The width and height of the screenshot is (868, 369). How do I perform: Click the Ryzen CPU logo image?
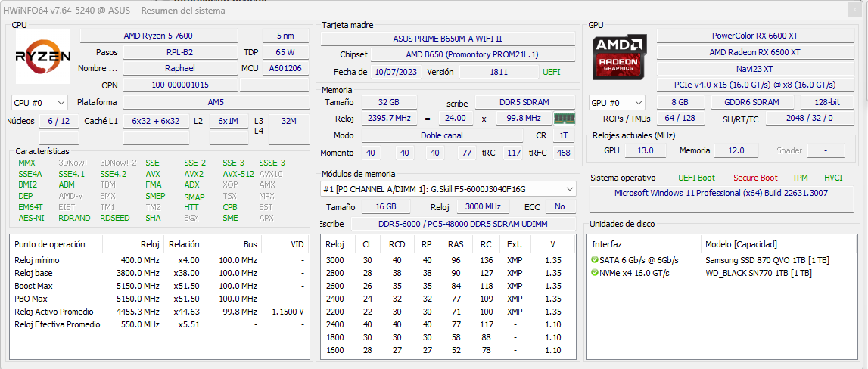tap(42, 57)
